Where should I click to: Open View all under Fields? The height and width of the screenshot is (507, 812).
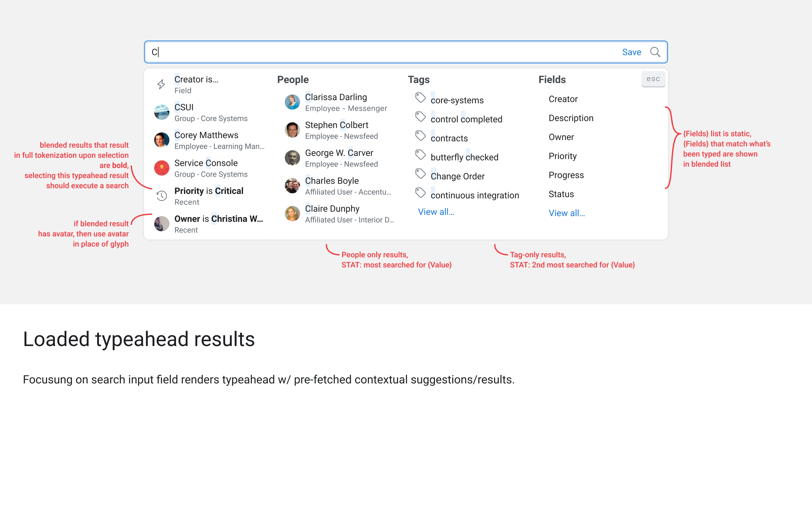point(566,213)
